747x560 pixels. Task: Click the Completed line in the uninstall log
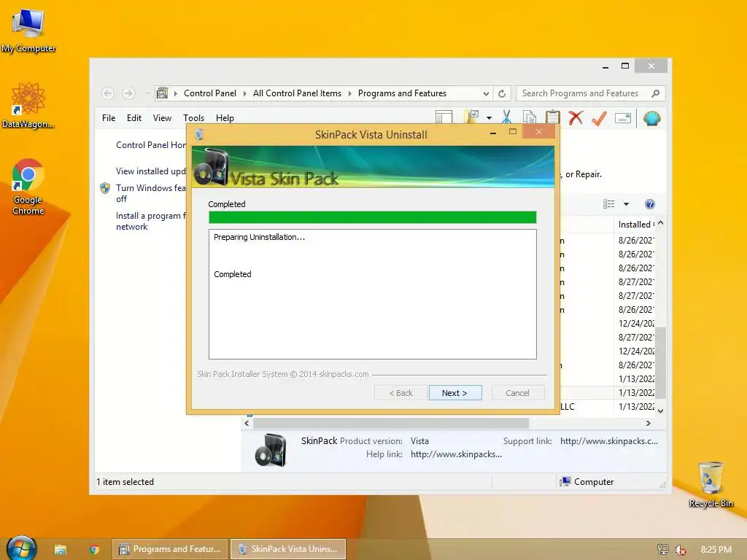233,274
